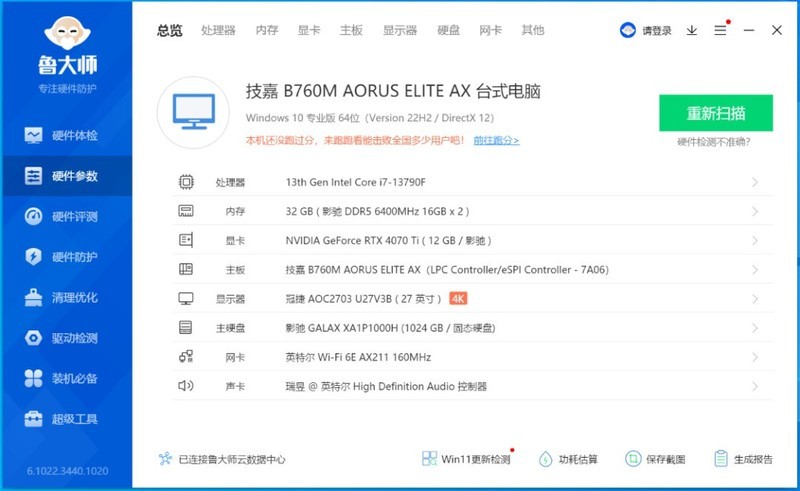The width and height of the screenshot is (800, 491).
Task: Click the 4K badge on monitor row
Action: click(458, 299)
